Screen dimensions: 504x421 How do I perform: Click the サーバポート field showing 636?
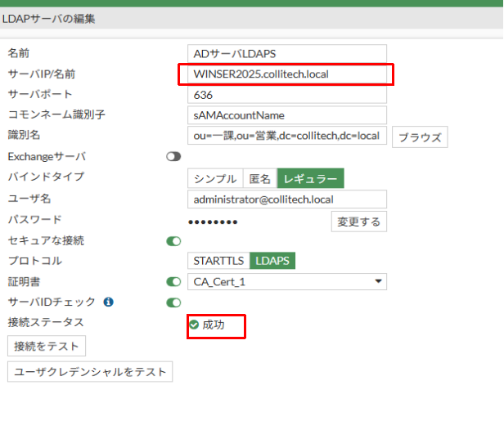coord(286,95)
